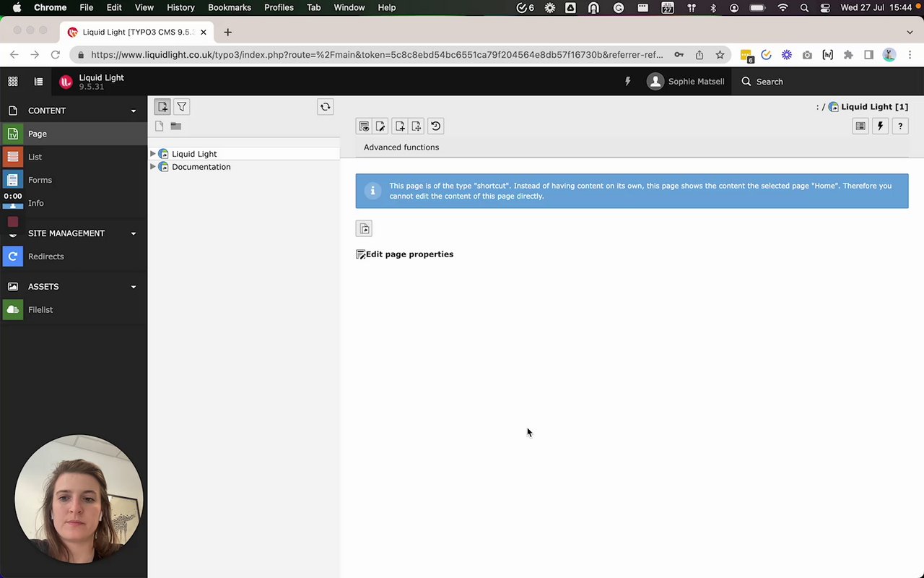
Task: Click the edit page properties toolbar icon
Action: click(x=380, y=126)
